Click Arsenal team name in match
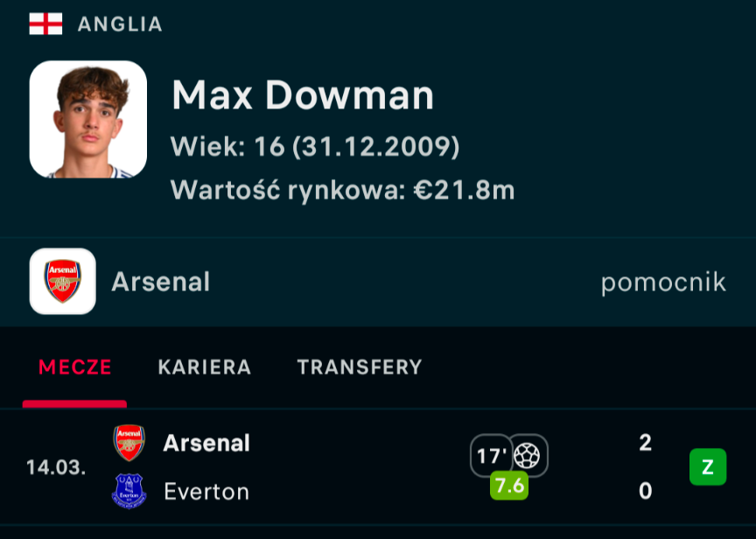 (206, 443)
